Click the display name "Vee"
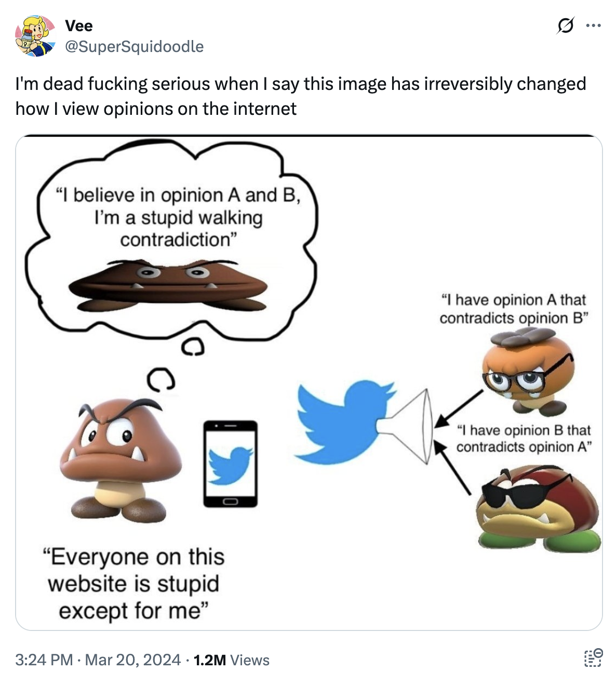The width and height of the screenshot is (616, 684). tap(79, 25)
